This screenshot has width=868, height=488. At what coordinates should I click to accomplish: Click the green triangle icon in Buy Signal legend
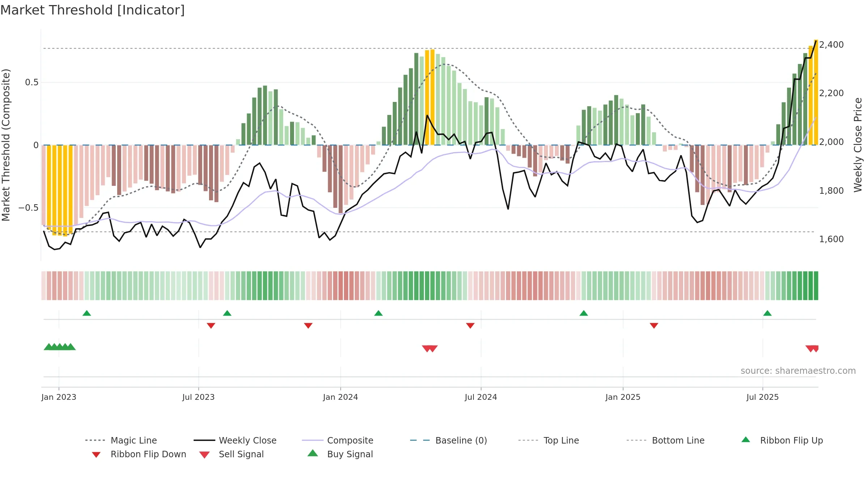tap(313, 453)
